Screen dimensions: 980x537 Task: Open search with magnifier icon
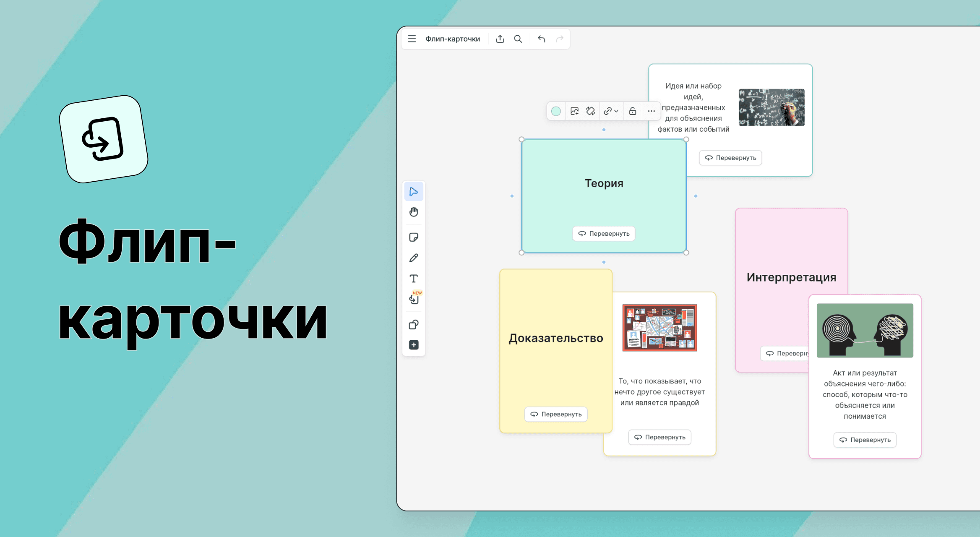tap(518, 39)
